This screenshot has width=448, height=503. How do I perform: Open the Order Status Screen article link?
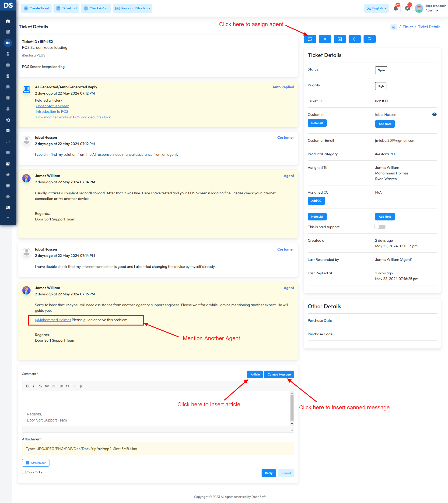(x=52, y=106)
